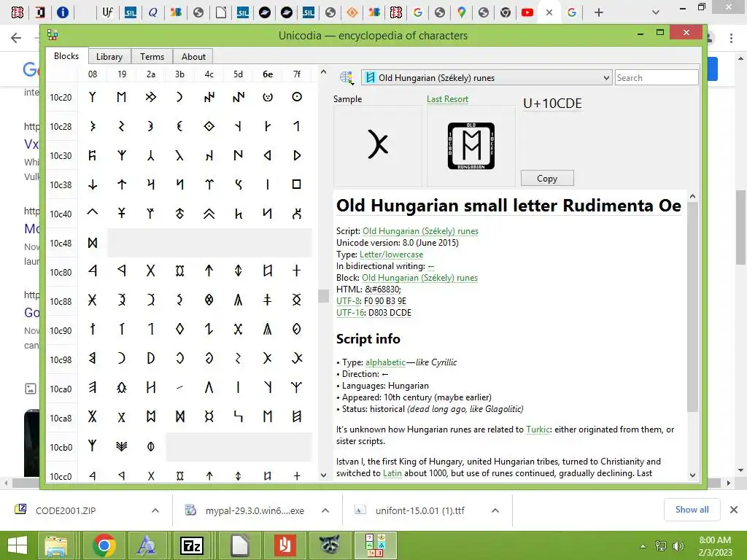Open File Explorer in the taskbar
Viewport: 747px width, 560px height.
click(x=55, y=545)
